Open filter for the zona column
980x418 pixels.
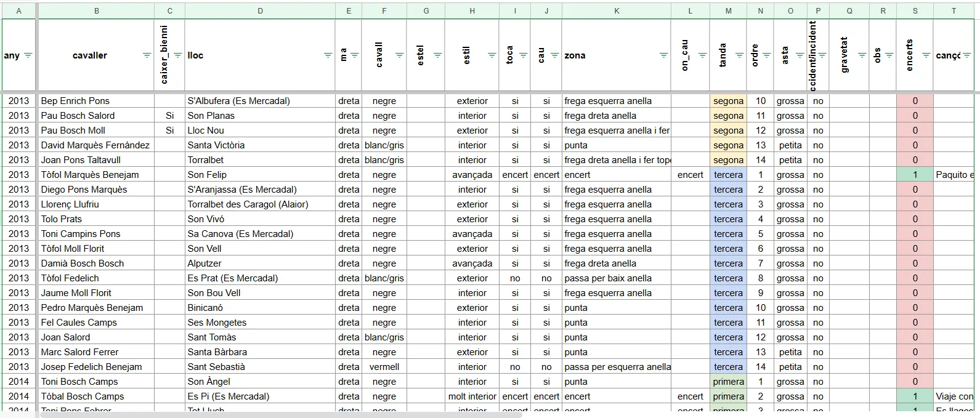click(663, 55)
